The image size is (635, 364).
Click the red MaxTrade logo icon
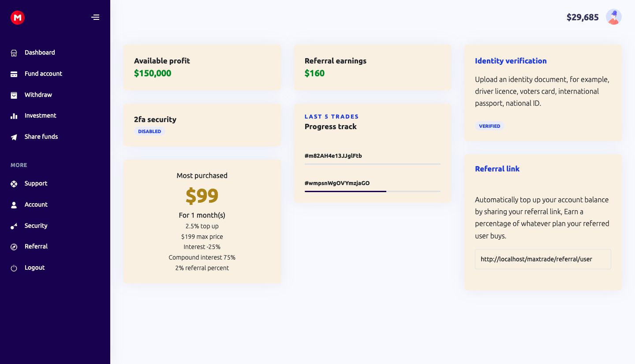18,18
